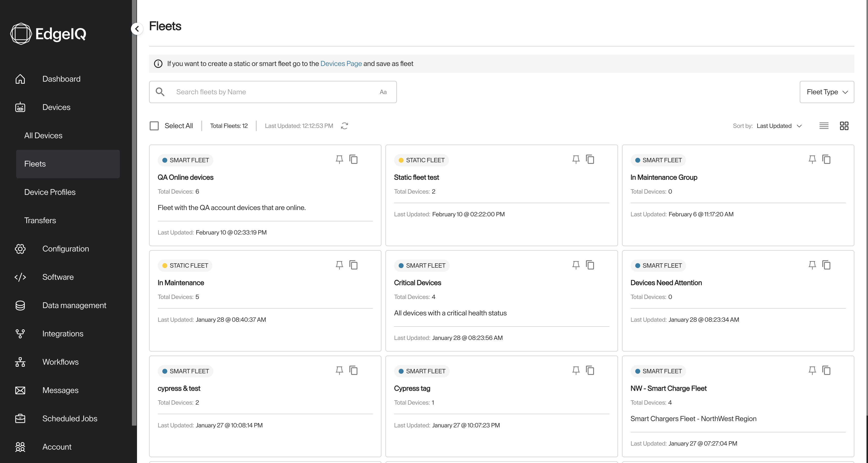Click the Search fleets by Name field
Screen dimensions: 868x463
coord(273,92)
